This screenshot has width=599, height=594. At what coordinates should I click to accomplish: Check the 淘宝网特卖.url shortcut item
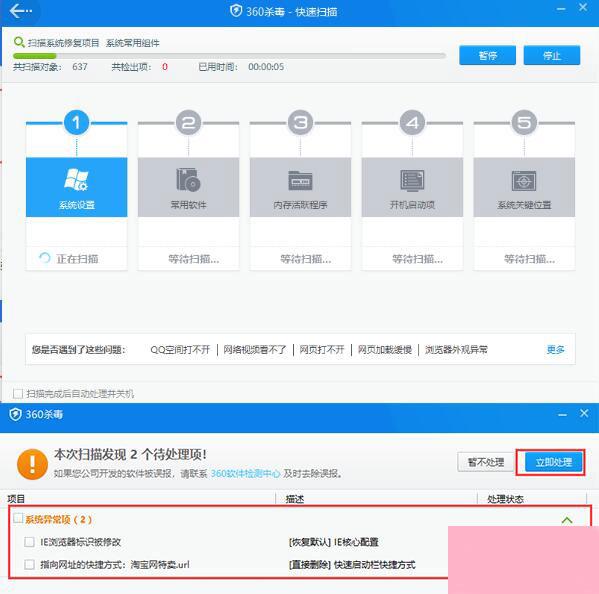[29, 564]
